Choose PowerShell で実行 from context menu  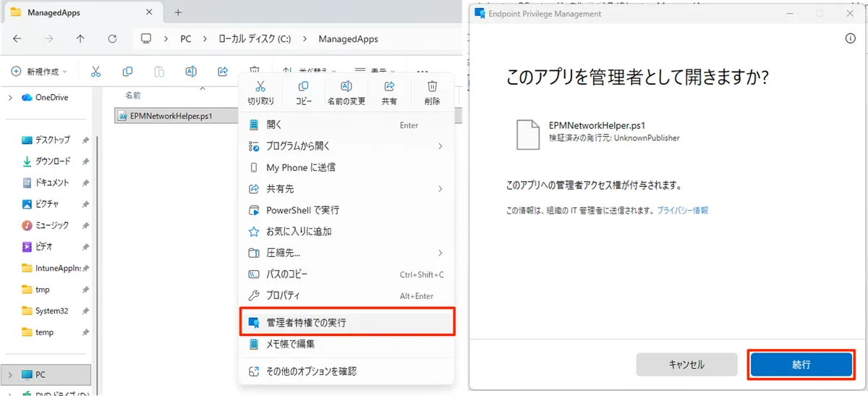click(346, 210)
